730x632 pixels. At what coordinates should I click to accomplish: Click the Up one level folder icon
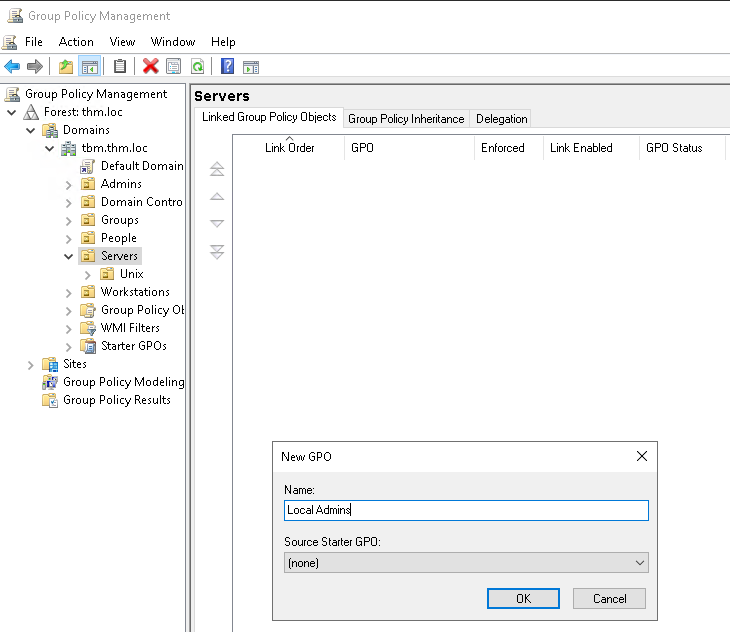(x=66, y=67)
